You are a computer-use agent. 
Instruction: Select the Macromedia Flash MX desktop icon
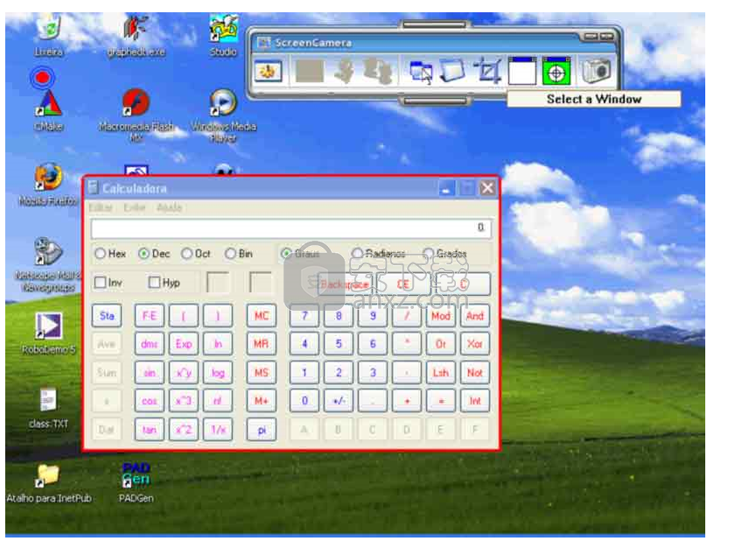[136, 116]
